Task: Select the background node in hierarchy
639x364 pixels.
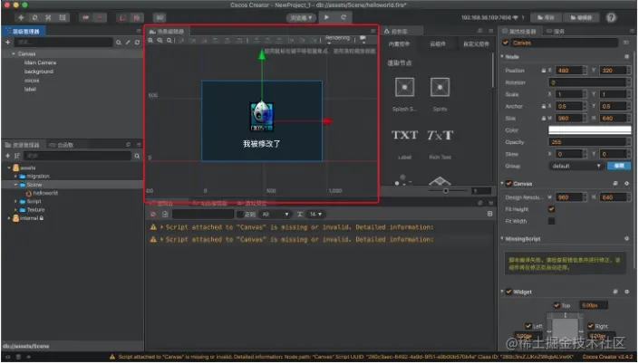Action: pyautogui.click(x=39, y=72)
